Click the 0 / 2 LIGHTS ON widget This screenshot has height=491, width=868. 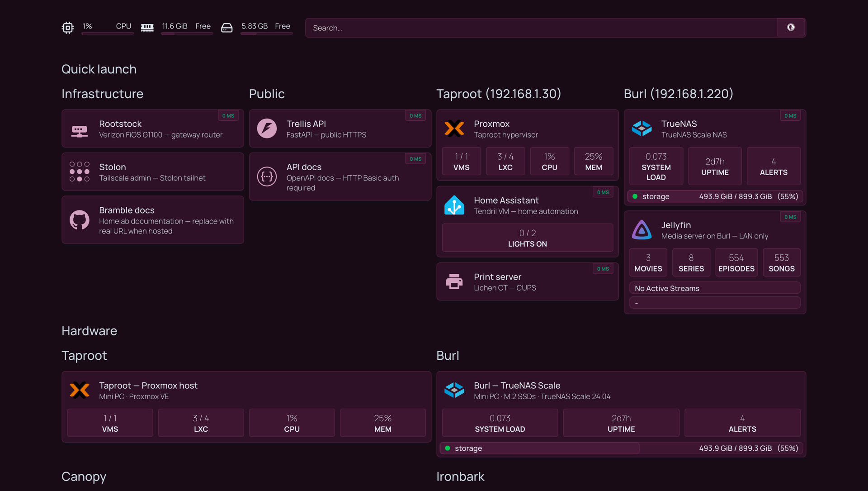point(528,238)
